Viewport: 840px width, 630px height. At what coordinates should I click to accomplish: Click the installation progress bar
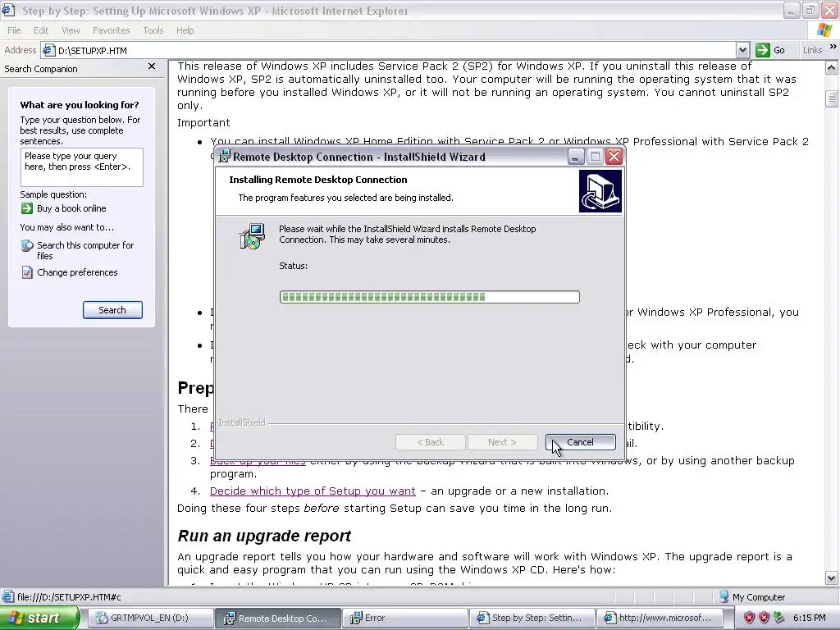(429, 297)
